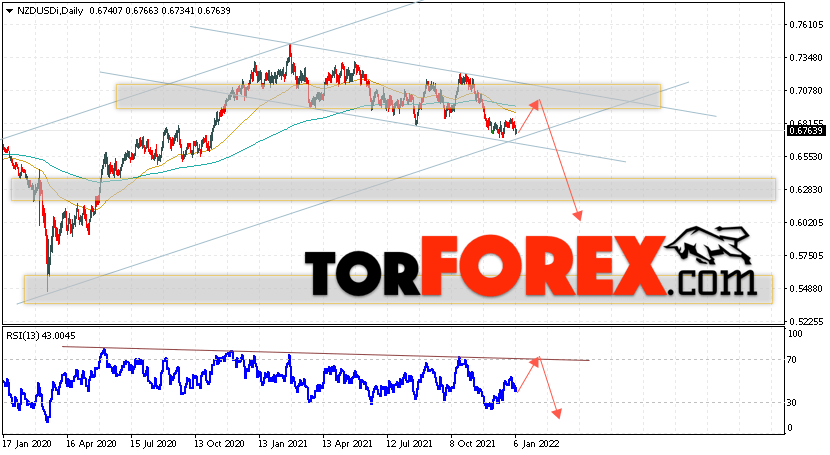
Task: Click the NZDUSDi,Daily chart title
Action: point(50,11)
